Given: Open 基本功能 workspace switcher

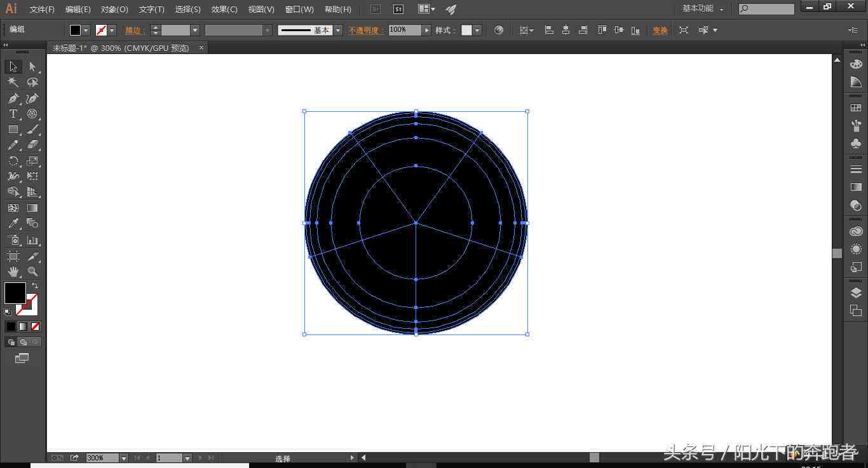Looking at the screenshot, I should click(x=702, y=9).
